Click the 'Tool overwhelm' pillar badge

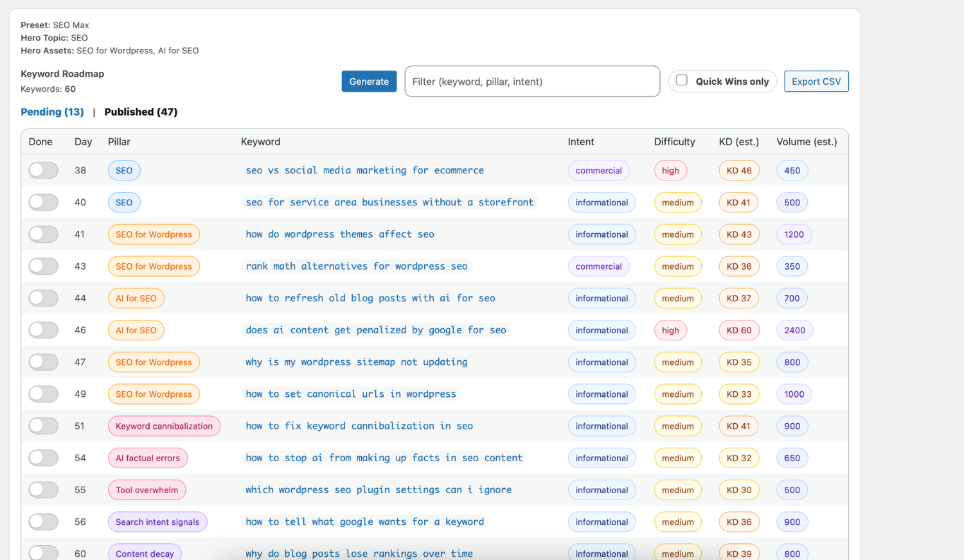(x=147, y=489)
